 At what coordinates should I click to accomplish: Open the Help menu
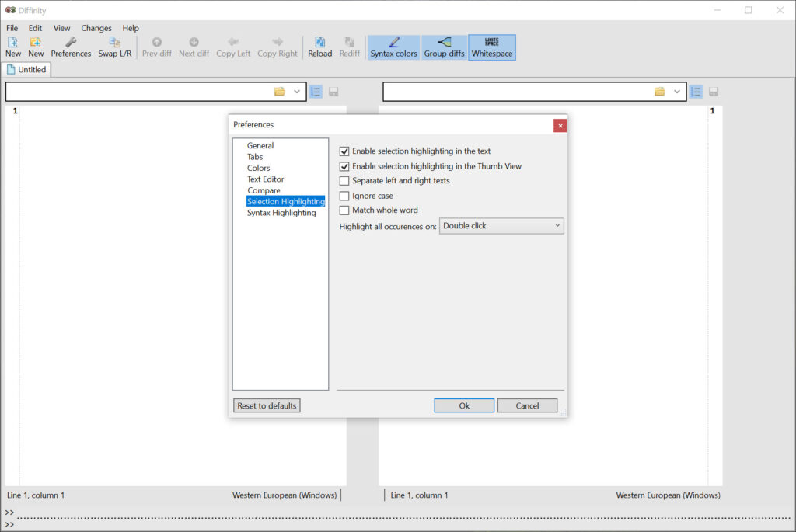click(x=131, y=28)
